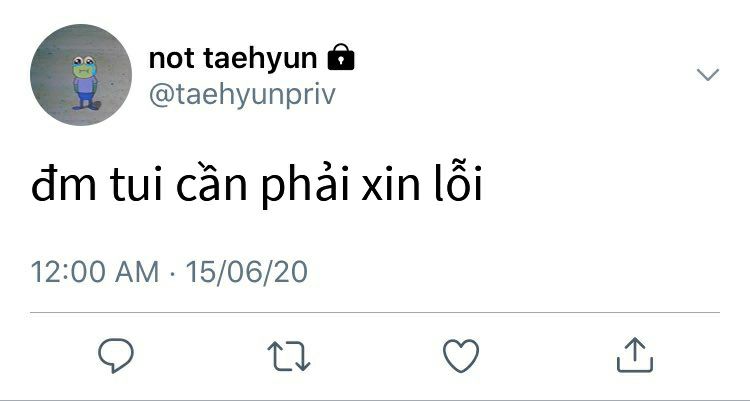The height and width of the screenshot is (401, 750).
Task: Reply to the tweet with the speech bubble icon
Action: tap(116, 356)
